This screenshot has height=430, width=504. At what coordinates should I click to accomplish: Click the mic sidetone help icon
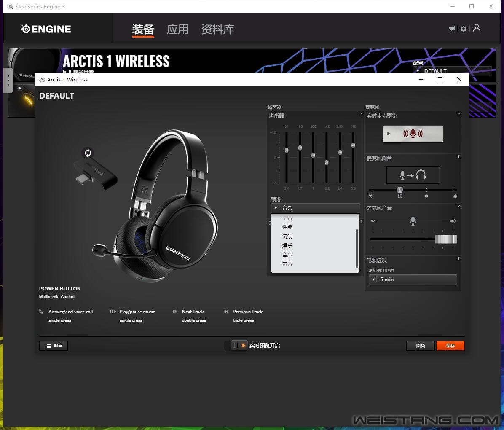point(458,156)
